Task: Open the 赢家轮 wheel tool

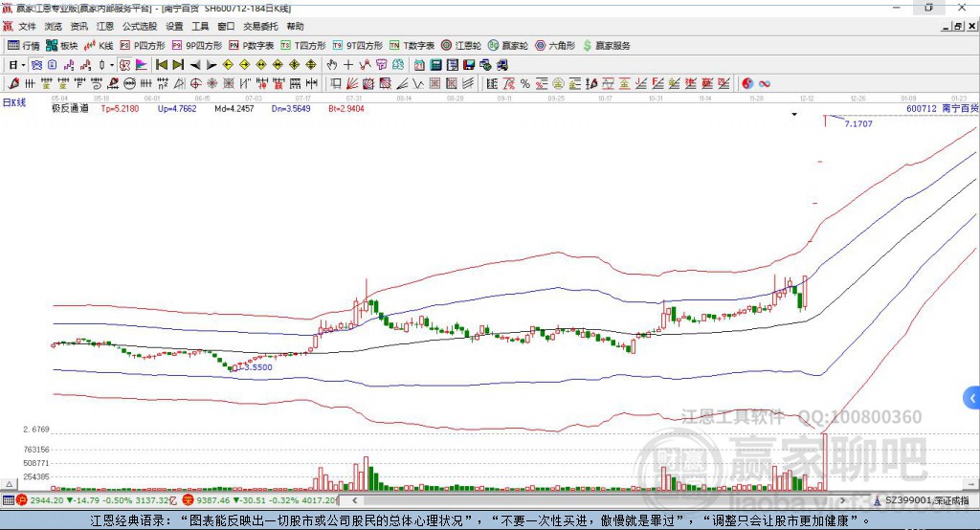Action: tap(508, 46)
